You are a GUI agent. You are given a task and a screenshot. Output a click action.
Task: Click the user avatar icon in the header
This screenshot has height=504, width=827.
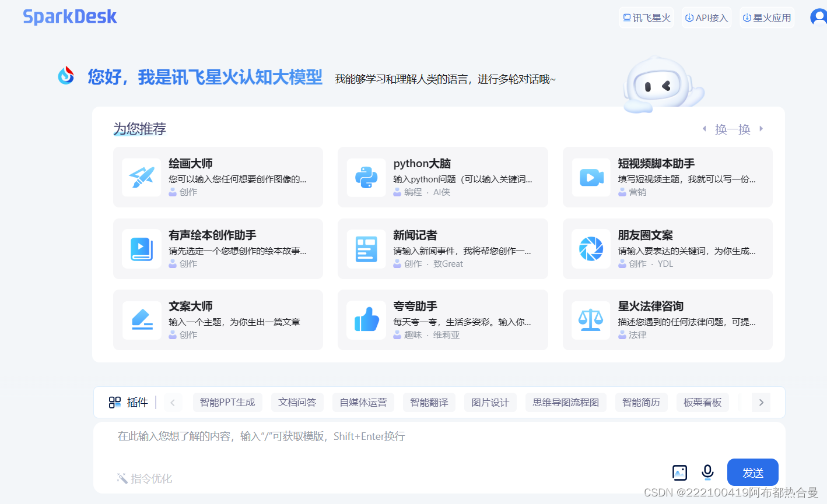point(819,17)
